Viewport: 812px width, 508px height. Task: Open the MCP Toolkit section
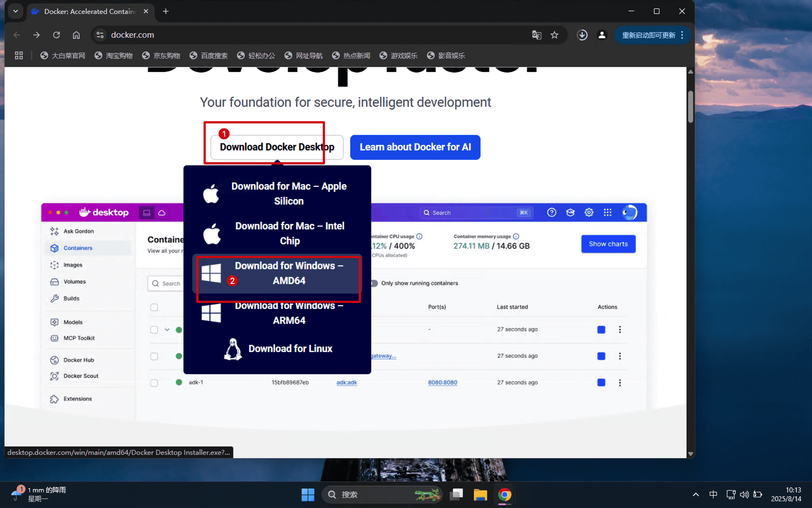pos(79,338)
